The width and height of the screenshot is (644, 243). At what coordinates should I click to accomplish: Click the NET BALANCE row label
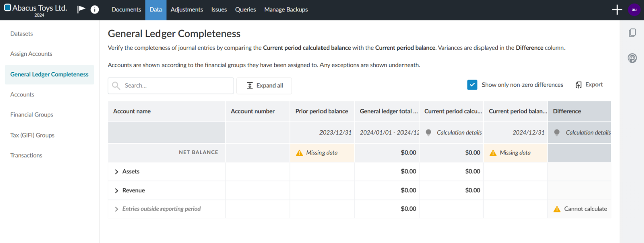click(x=198, y=153)
